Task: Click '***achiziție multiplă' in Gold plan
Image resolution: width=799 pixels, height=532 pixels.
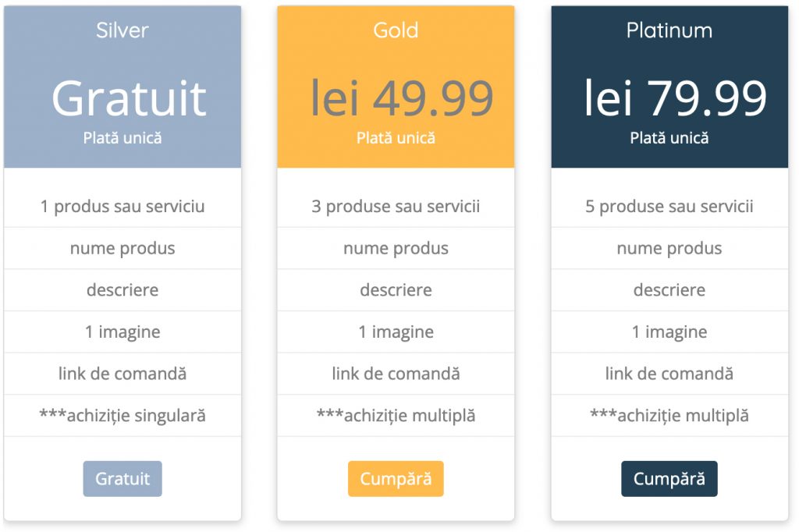Action: point(396,416)
